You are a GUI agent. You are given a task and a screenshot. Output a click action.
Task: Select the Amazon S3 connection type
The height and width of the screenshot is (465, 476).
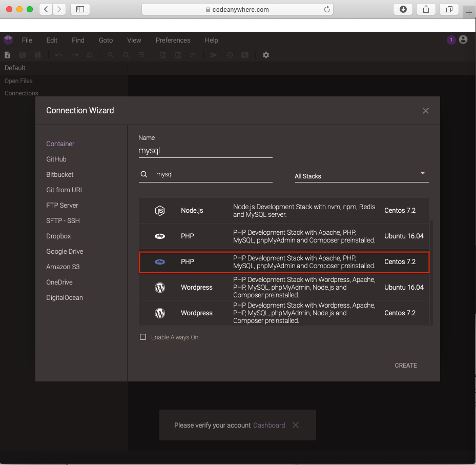(x=63, y=267)
